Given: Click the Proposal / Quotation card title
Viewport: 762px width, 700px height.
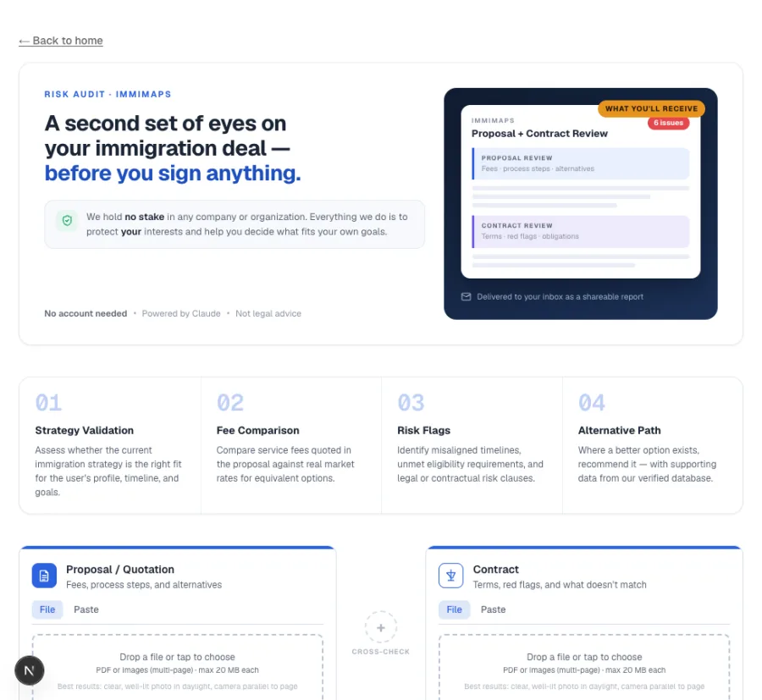Looking at the screenshot, I should point(120,570).
